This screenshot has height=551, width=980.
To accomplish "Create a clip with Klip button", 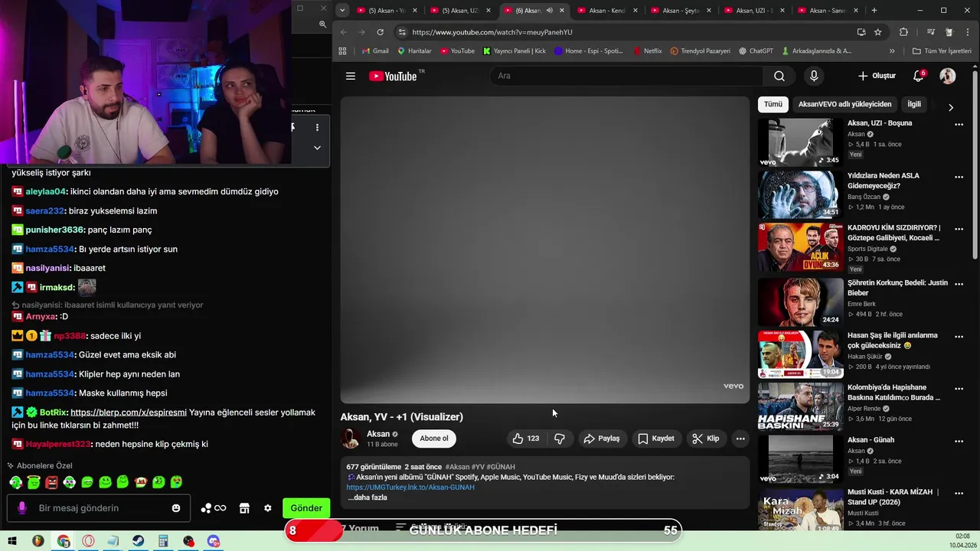I will [705, 439].
